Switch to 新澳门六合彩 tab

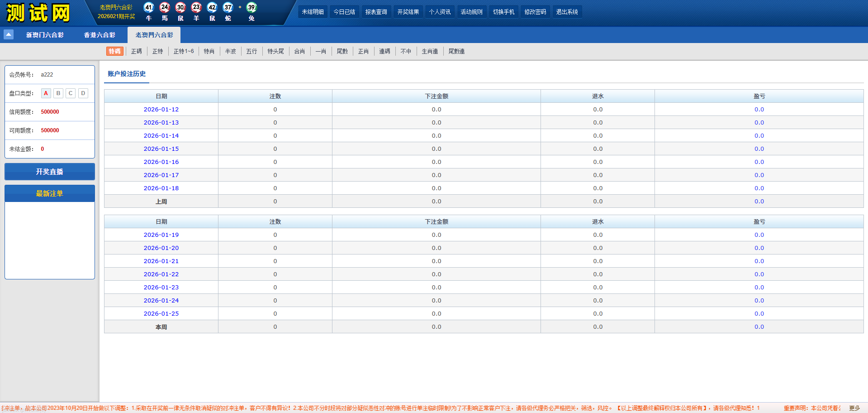45,35
